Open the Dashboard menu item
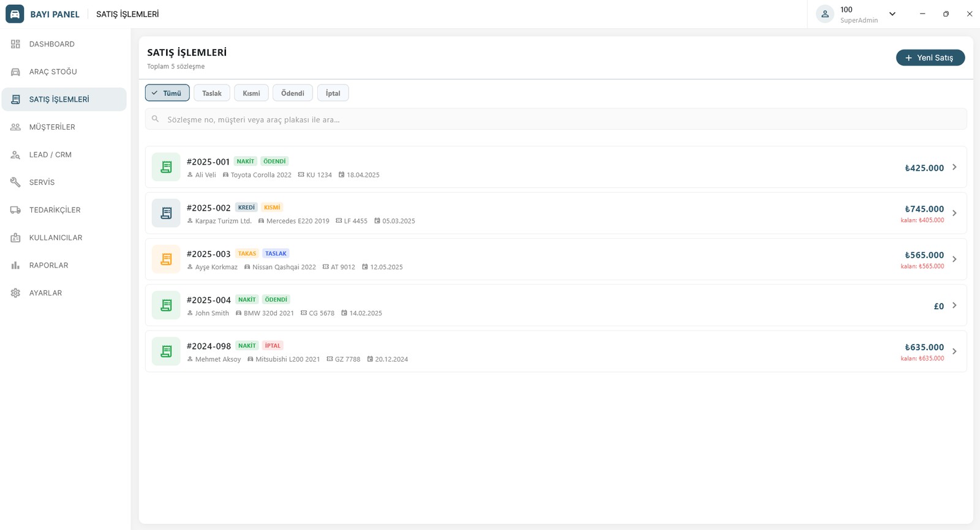 click(x=64, y=44)
